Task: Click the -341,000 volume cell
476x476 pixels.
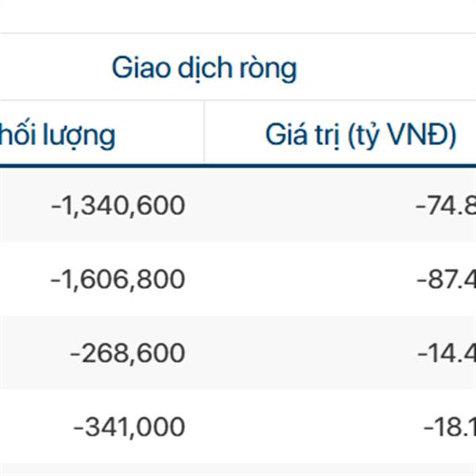Action: pos(129,427)
